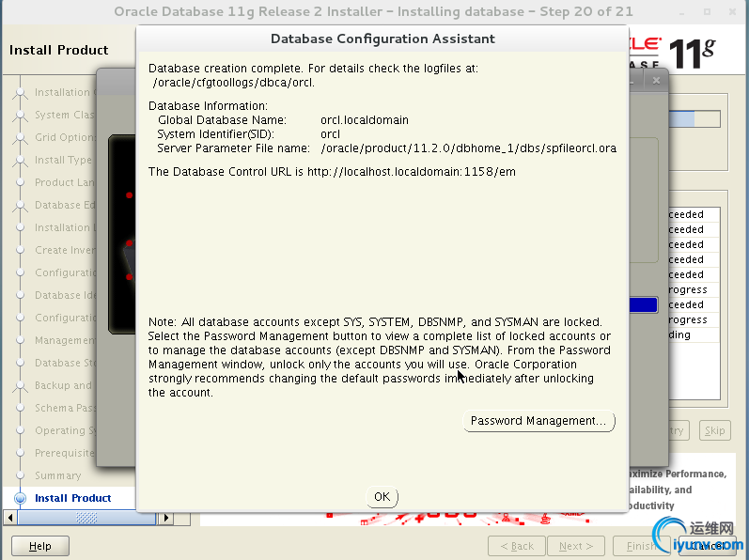Select the Create Inventory step in sidebar
Viewport: 749px width, 560px height.
click(x=65, y=250)
